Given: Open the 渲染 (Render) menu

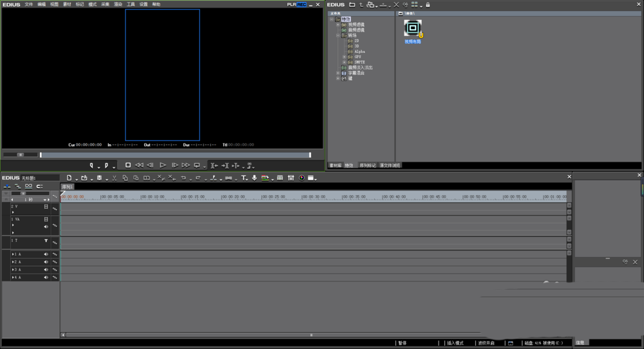Looking at the screenshot, I should (x=118, y=5).
